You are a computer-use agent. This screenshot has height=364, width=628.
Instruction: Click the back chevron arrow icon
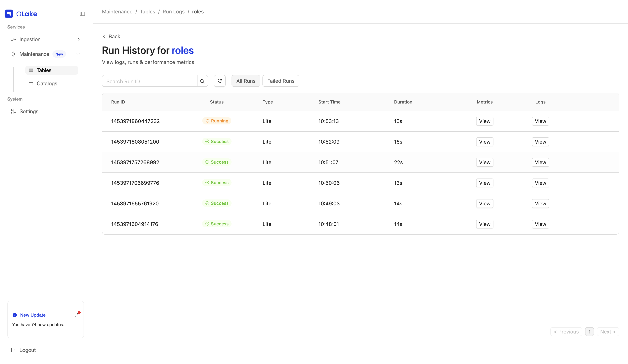[x=104, y=36]
